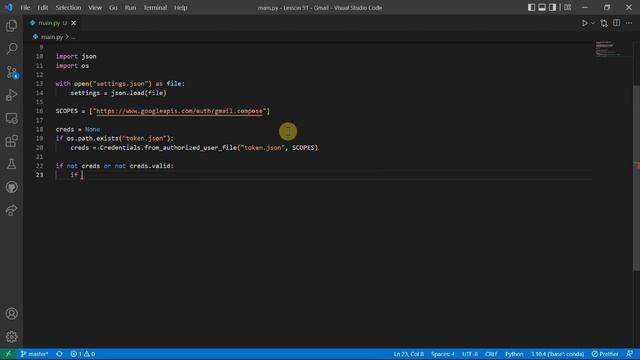Image resolution: width=640 pixels, height=360 pixels.
Task: Switch the master git branch
Action: pyautogui.click(x=34, y=354)
